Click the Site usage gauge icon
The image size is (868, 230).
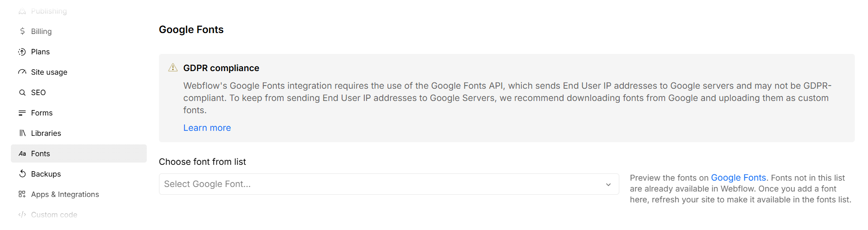[x=22, y=72]
